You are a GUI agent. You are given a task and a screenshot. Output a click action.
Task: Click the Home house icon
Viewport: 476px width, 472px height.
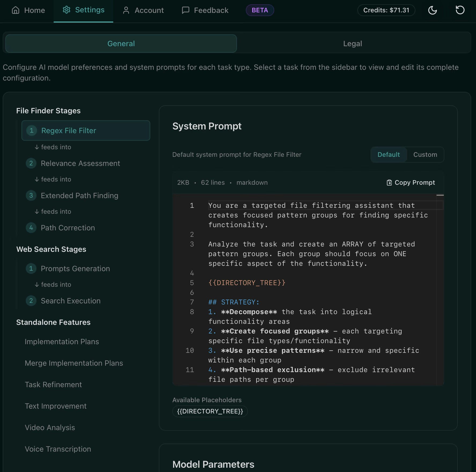[x=16, y=10]
